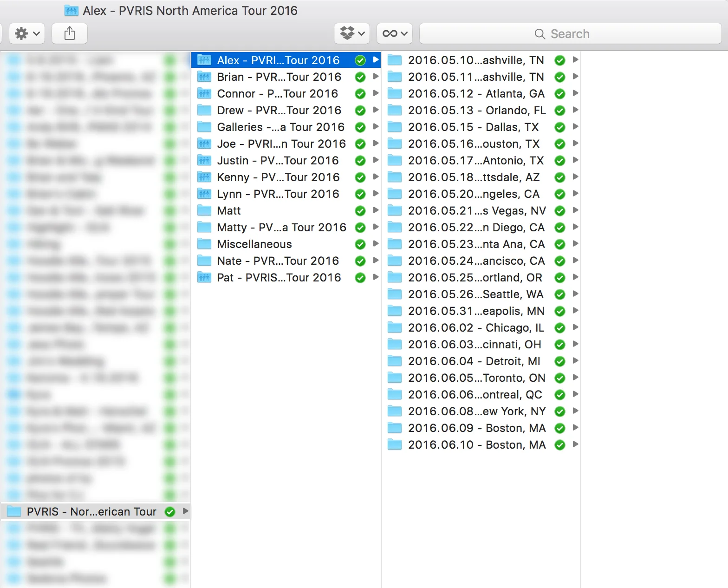Click the shared folder icon for Alex
This screenshot has width=728, height=588.
click(204, 60)
